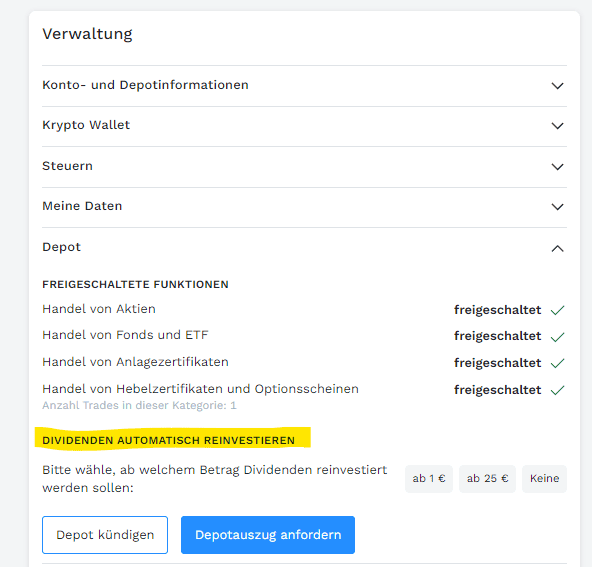Click Handel von Aktien freigeschaltet status
The width and height of the screenshot is (592, 567).
tap(497, 310)
